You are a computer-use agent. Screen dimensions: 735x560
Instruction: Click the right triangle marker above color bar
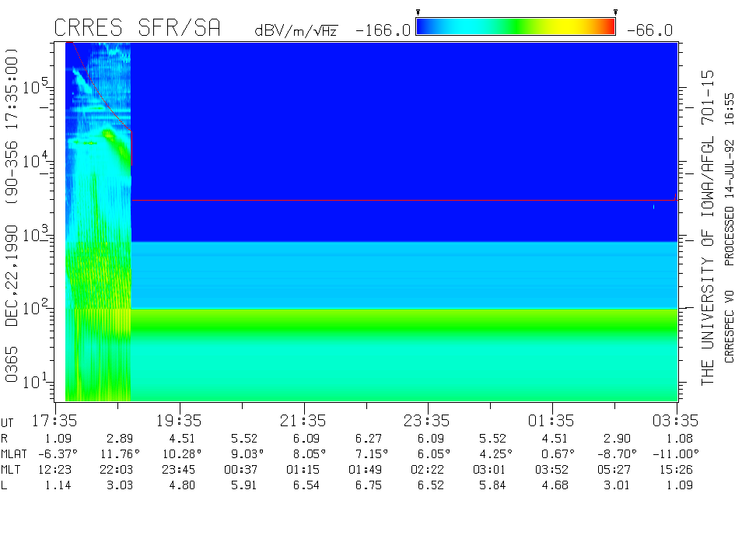tap(615, 12)
